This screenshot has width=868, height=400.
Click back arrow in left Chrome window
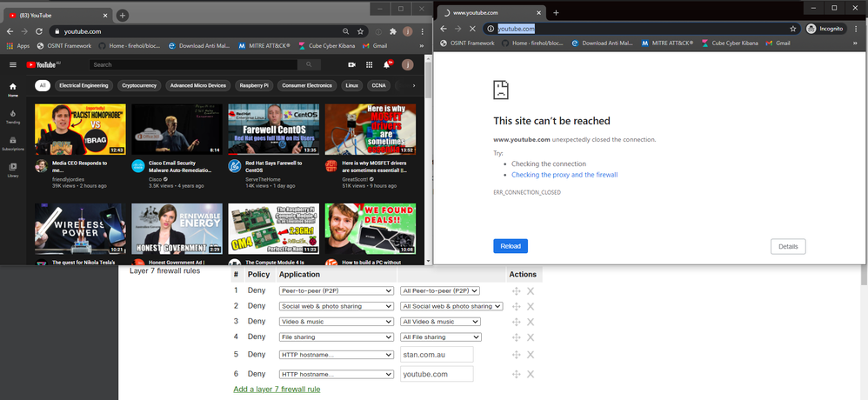coord(10,31)
